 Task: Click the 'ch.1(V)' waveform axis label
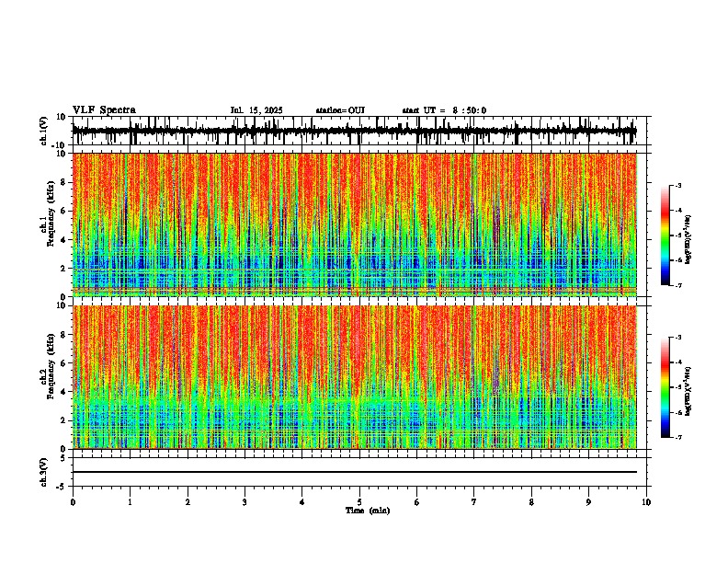[x=44, y=131]
